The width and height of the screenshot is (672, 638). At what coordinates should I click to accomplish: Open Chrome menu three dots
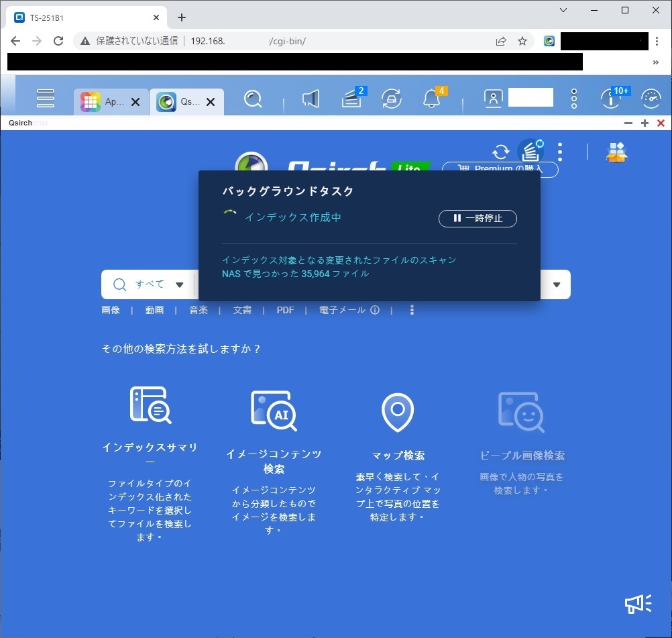coord(657,41)
